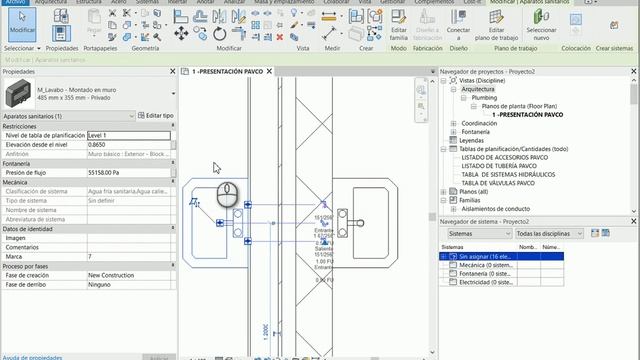Click the Cut to clipboard scissors icon

[112, 13]
